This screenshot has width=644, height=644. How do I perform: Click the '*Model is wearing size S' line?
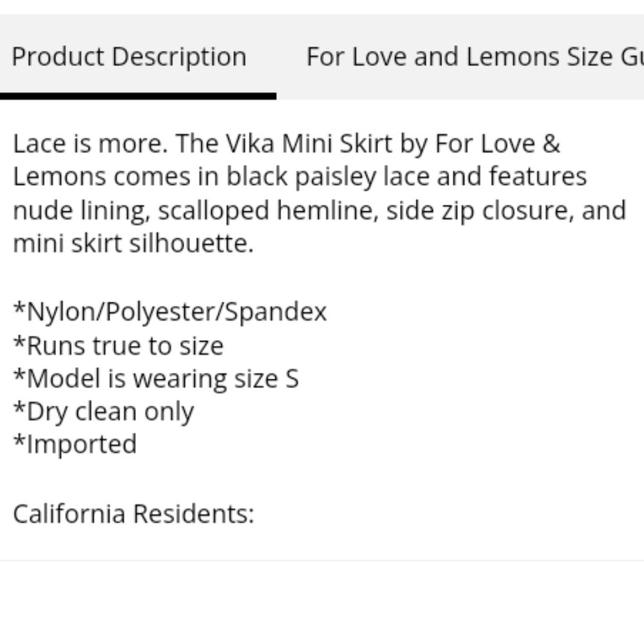pos(156,379)
